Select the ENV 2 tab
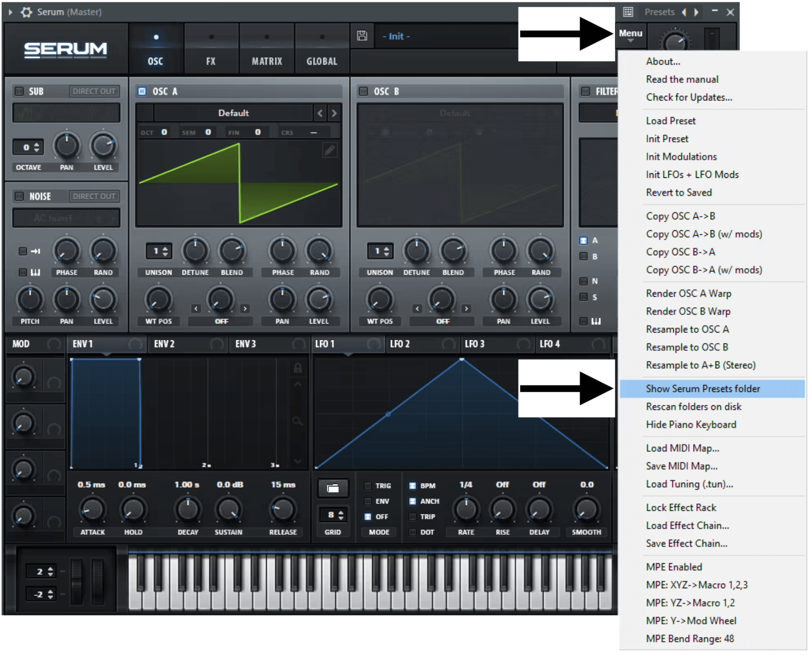Screen dimensions: 812x656 pyautogui.click(x=188, y=344)
